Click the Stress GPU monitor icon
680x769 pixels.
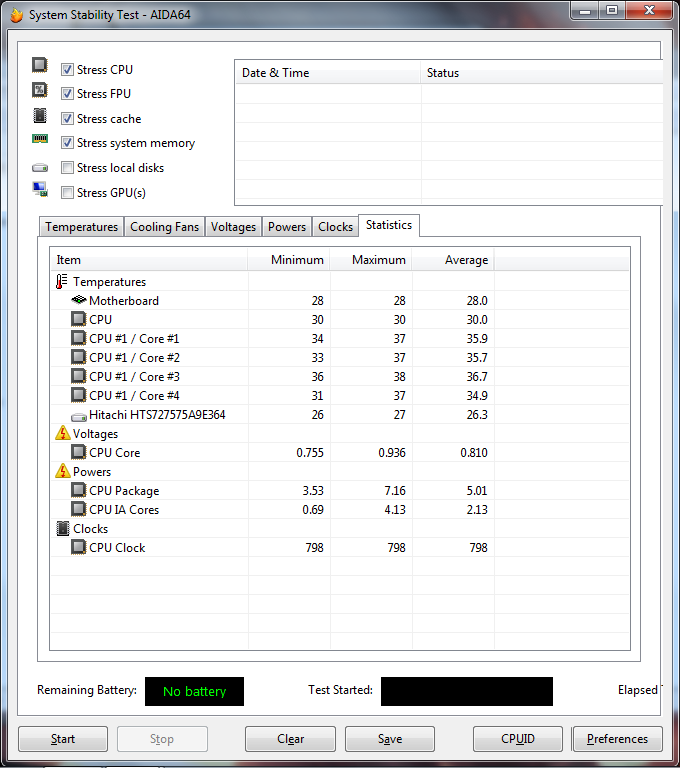tap(40, 189)
